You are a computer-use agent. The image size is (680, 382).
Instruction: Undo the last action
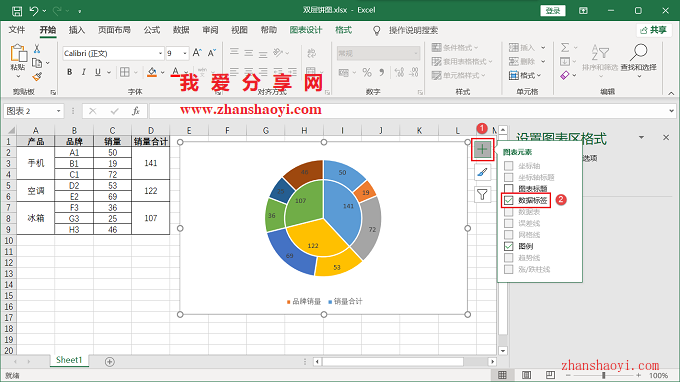[34, 11]
